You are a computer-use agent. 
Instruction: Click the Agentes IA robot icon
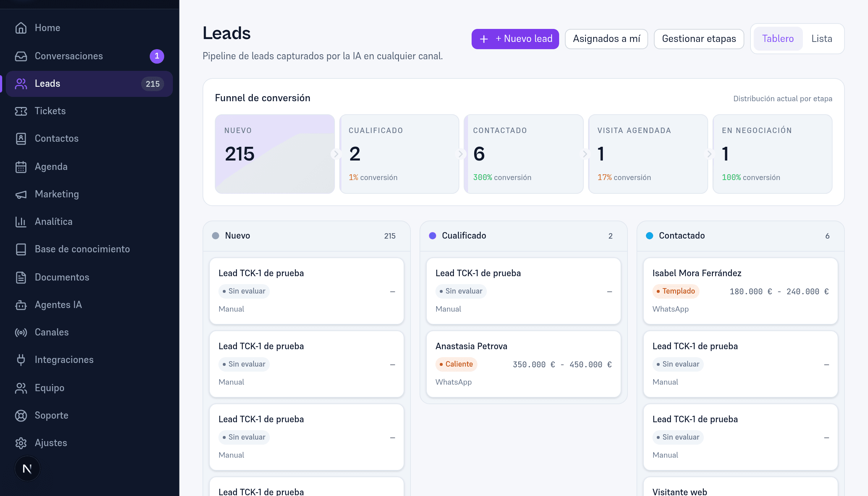coord(21,305)
